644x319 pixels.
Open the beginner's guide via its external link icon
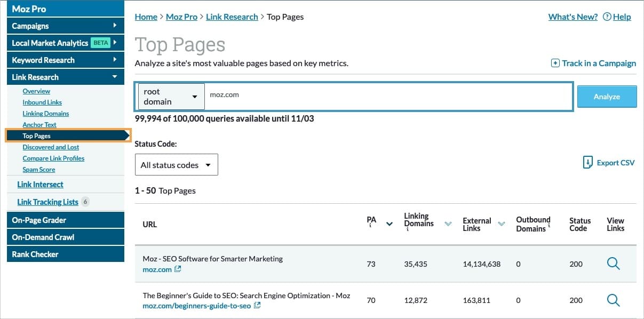click(x=257, y=305)
